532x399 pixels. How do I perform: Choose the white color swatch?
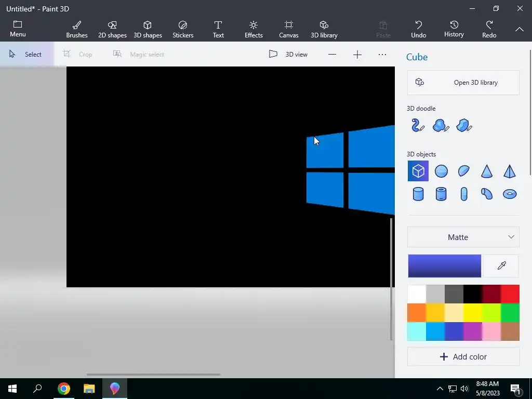pos(417,294)
